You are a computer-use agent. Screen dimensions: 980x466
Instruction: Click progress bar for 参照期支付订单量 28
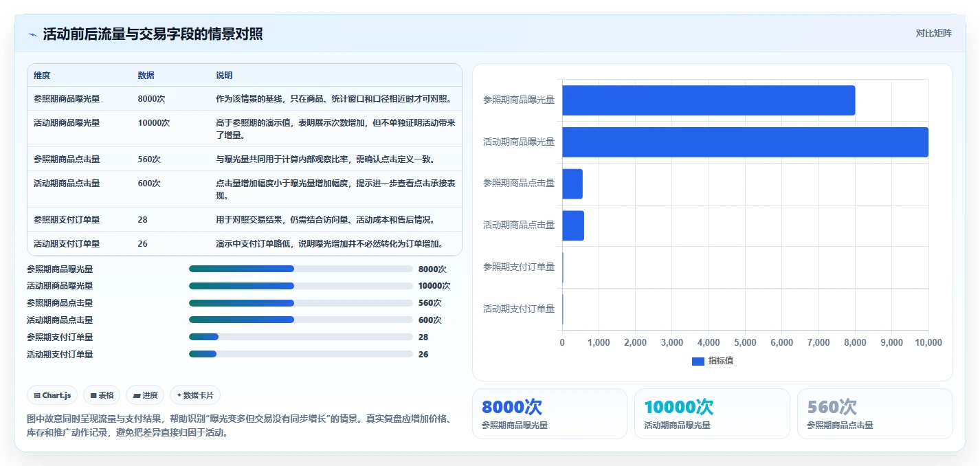pyautogui.click(x=301, y=337)
